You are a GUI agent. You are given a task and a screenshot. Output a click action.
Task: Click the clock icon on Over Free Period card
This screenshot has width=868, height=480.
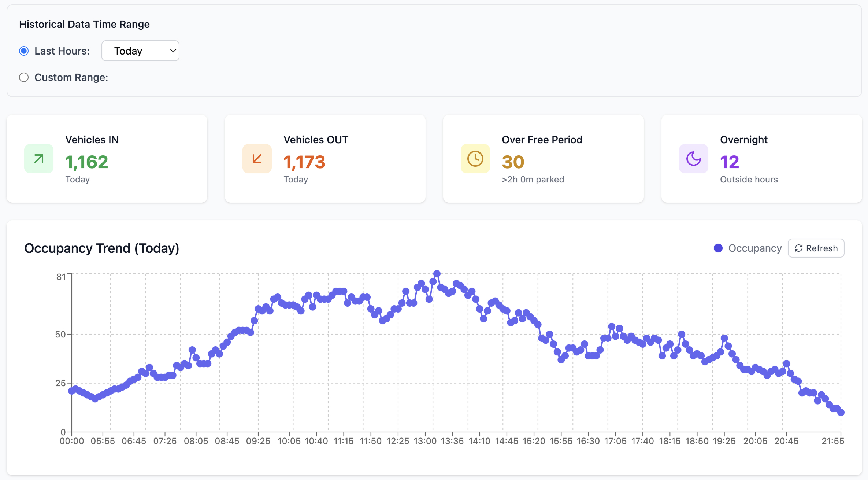tap(475, 158)
